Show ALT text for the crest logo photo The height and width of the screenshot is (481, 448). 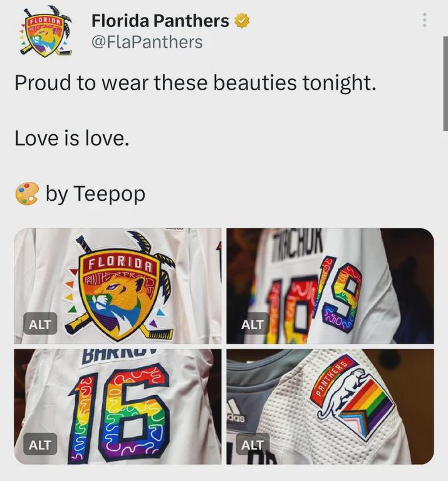40,324
